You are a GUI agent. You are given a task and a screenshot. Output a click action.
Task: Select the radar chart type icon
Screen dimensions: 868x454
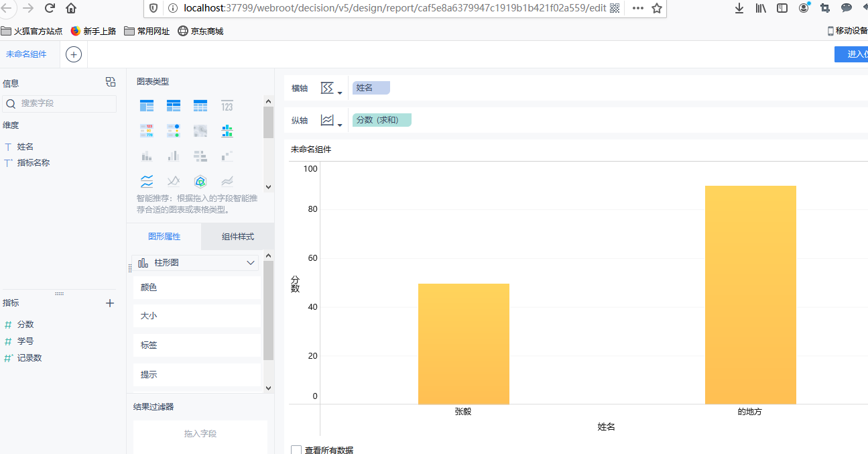coord(200,181)
